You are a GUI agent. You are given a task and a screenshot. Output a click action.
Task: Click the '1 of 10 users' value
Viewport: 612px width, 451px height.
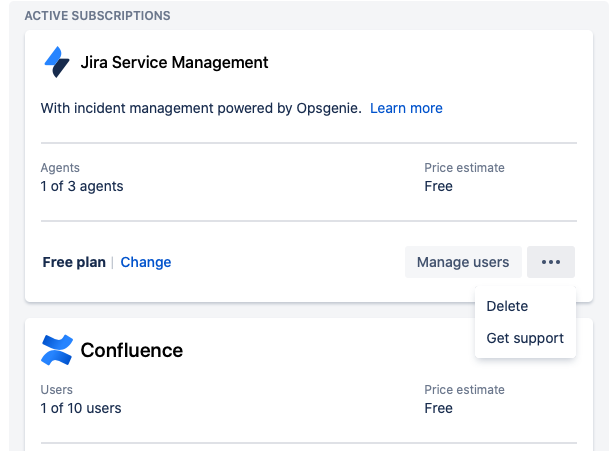81,408
